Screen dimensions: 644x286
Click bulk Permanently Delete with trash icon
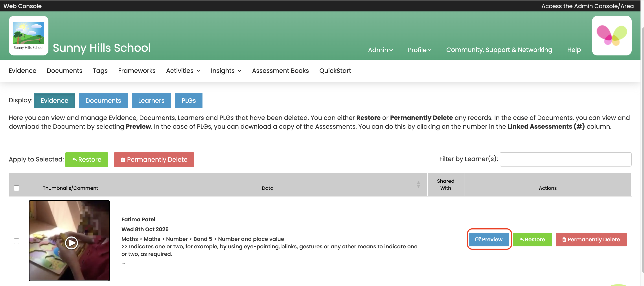(x=154, y=159)
